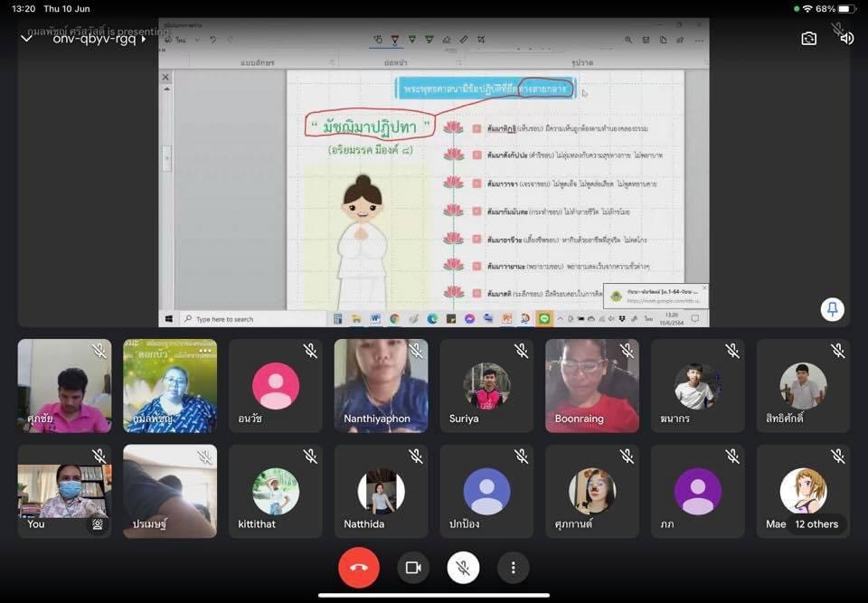Select kittithat's participant tile
The height and width of the screenshot is (603, 868).
click(x=275, y=491)
